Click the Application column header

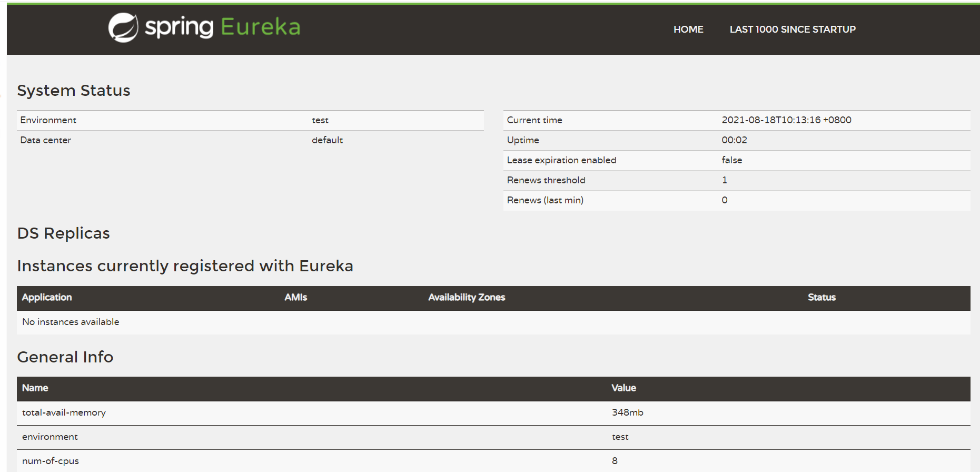pyautogui.click(x=47, y=297)
